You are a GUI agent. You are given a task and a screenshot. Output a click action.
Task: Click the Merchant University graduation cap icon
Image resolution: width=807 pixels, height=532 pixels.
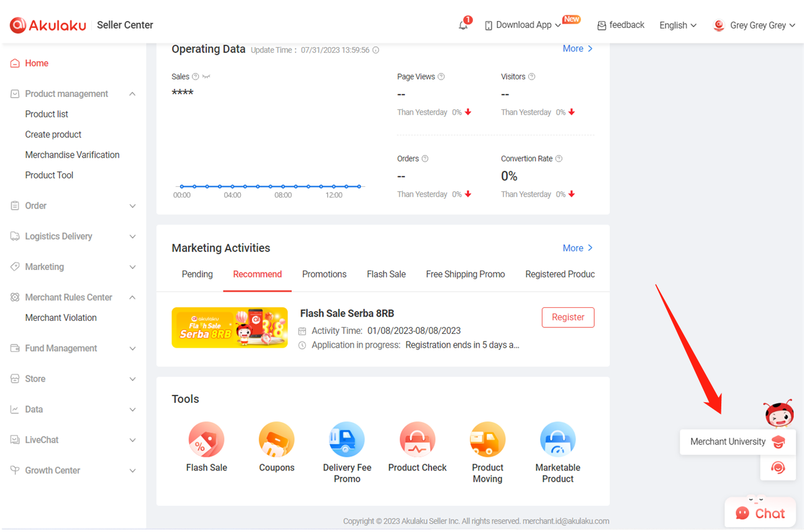tap(778, 442)
